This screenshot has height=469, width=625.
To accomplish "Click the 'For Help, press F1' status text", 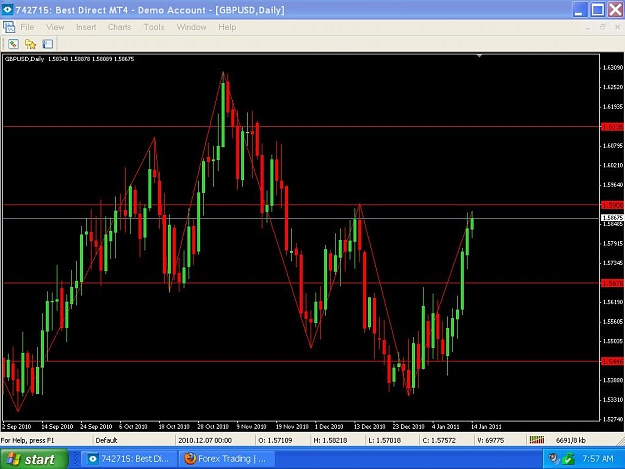I will (x=27, y=440).
